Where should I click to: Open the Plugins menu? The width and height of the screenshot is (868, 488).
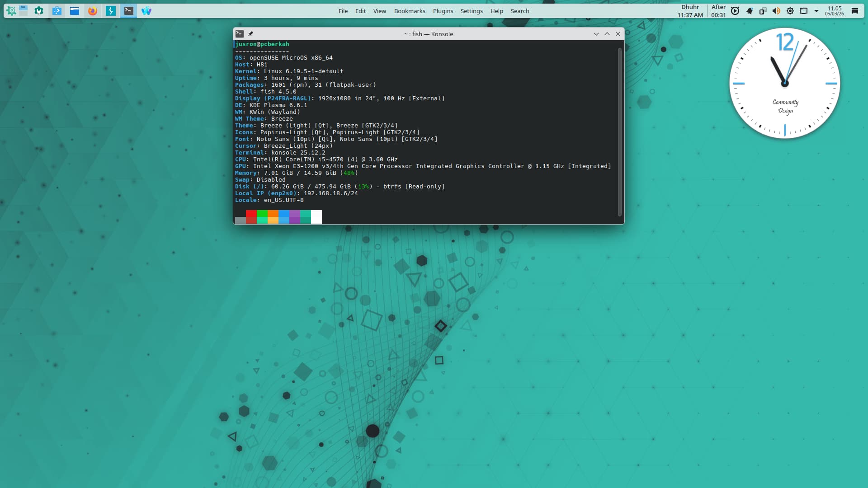(x=443, y=11)
